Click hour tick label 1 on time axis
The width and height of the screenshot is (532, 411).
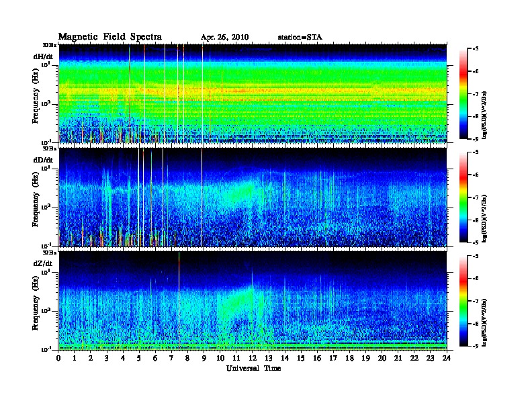coord(75,359)
